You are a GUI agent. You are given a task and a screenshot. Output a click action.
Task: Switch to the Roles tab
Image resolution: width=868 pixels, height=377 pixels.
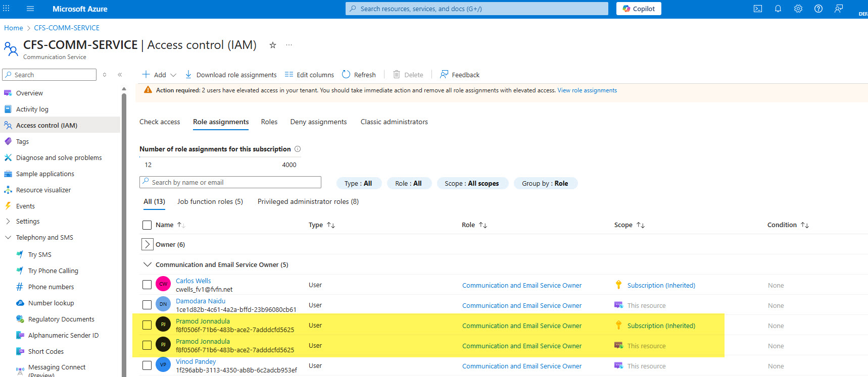[269, 122]
